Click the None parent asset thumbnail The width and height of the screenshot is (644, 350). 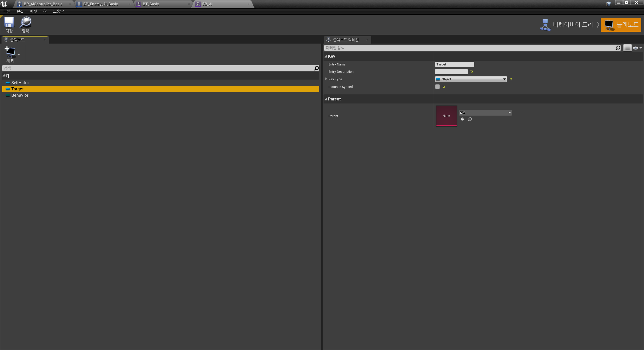click(x=446, y=116)
